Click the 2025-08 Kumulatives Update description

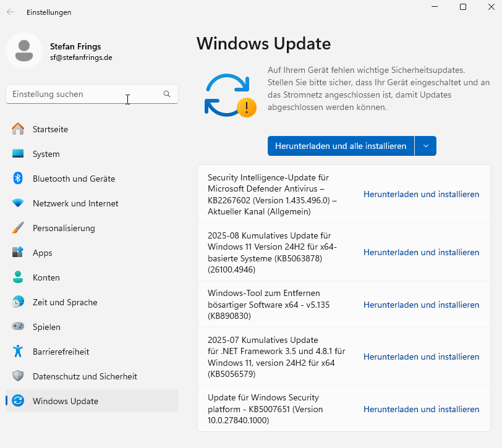(x=272, y=252)
